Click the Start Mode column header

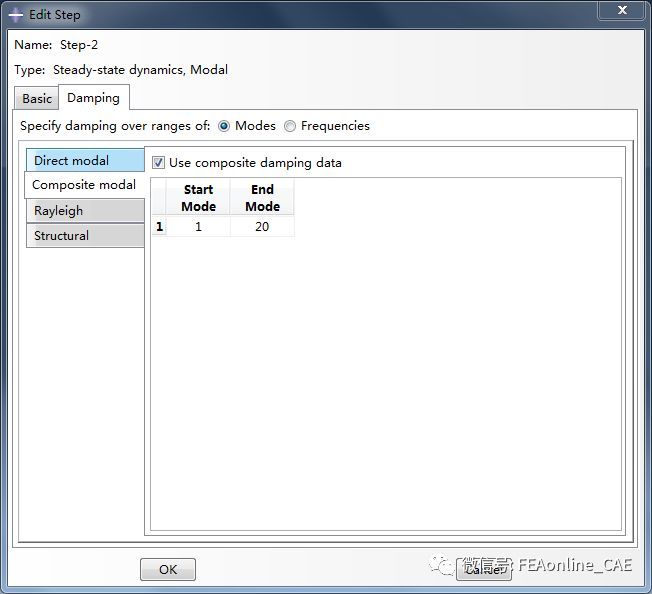[x=198, y=198]
